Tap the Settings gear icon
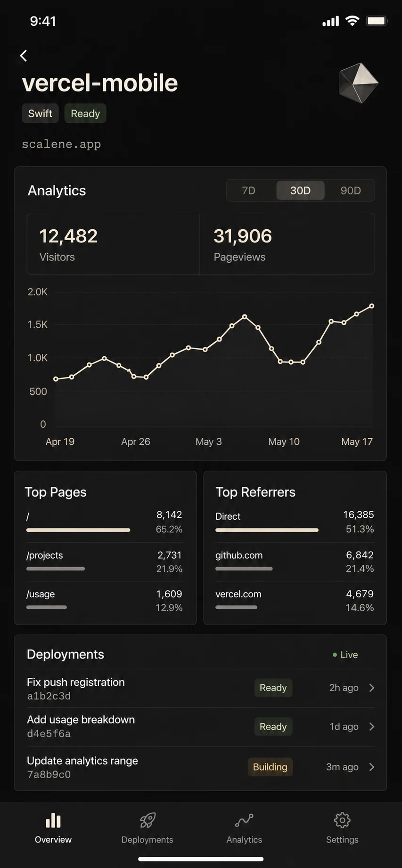 pyautogui.click(x=342, y=820)
